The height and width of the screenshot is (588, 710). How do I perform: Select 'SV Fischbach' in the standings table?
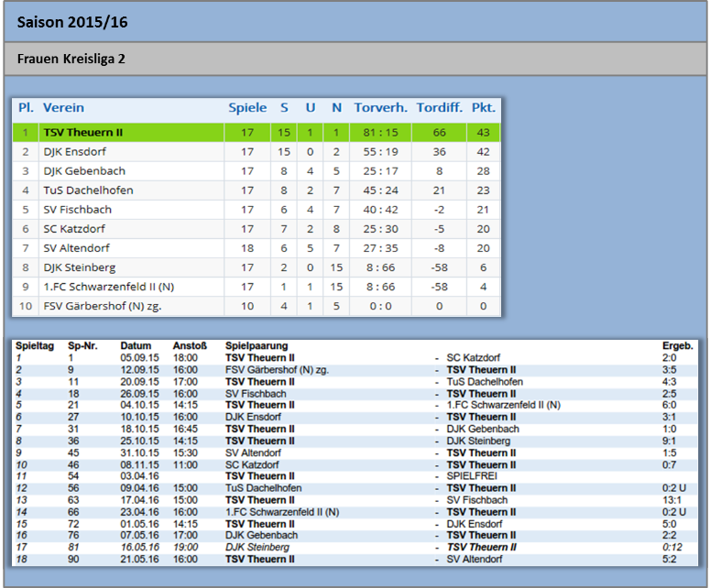[78, 210]
